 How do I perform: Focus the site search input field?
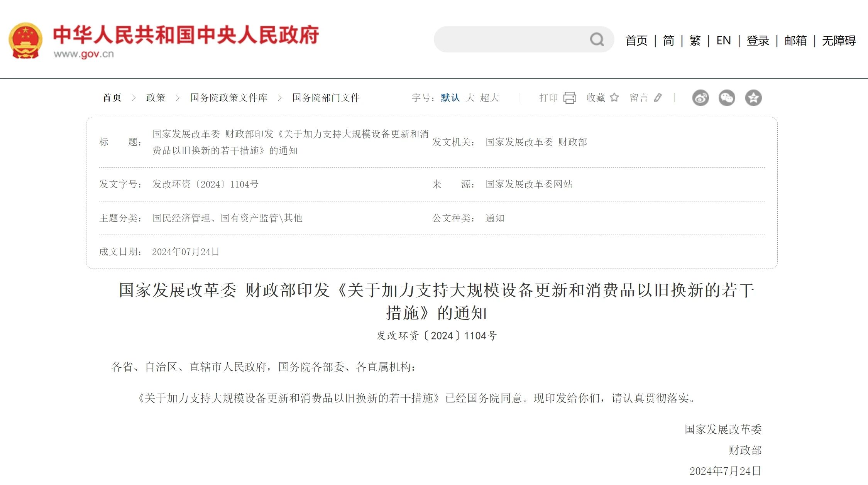pos(509,39)
